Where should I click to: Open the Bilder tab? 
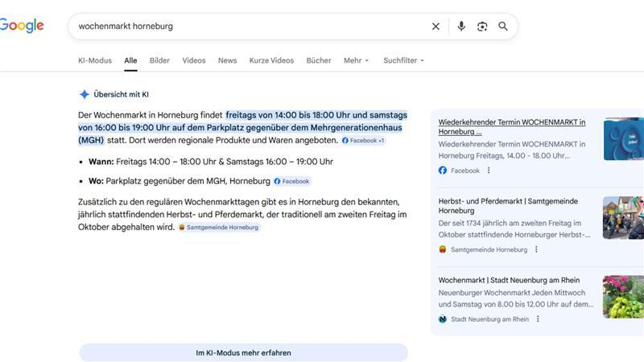point(159,60)
